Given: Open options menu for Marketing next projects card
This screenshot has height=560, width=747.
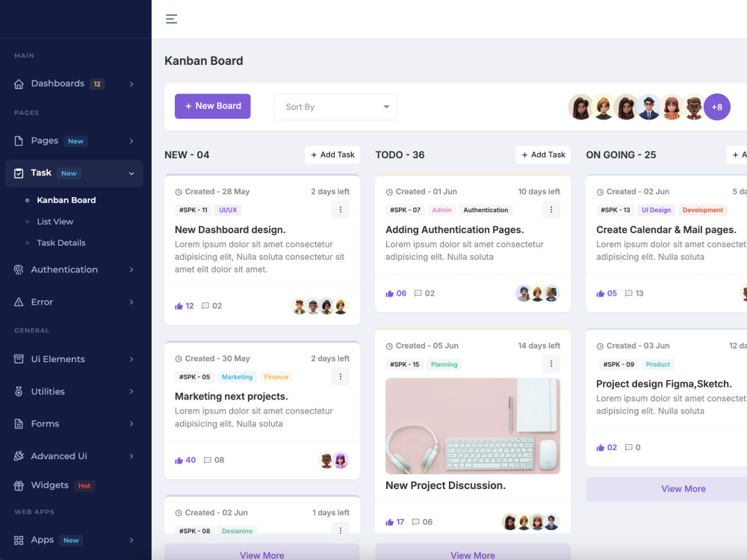Looking at the screenshot, I should (x=340, y=376).
